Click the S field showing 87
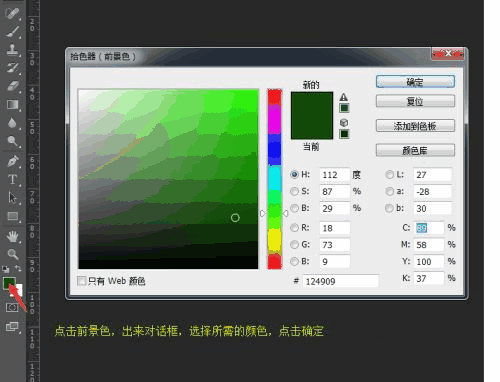Screen dimensions: 500x382 (335, 192)
